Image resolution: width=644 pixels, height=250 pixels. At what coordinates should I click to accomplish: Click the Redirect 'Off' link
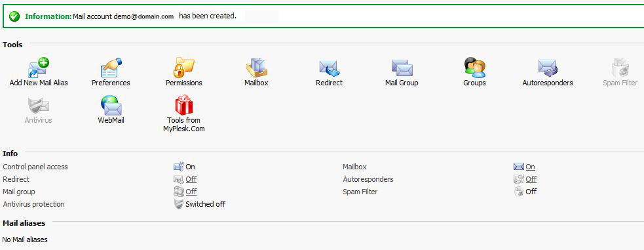(191, 179)
